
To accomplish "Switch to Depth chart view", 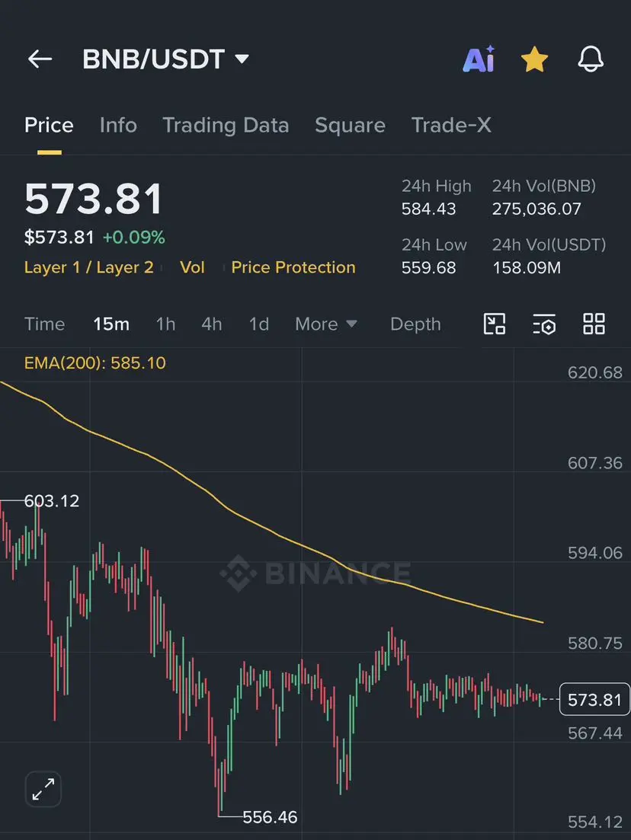I will coord(415,324).
